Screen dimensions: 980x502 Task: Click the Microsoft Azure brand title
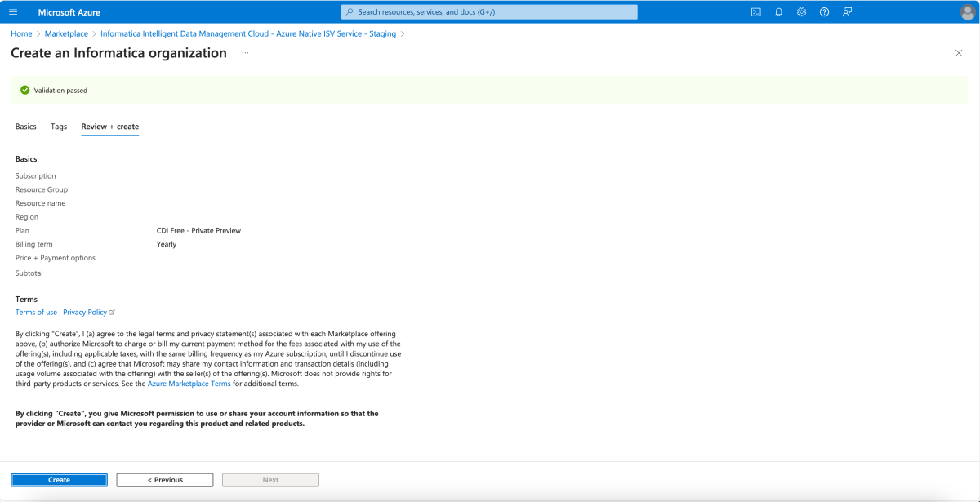click(69, 12)
